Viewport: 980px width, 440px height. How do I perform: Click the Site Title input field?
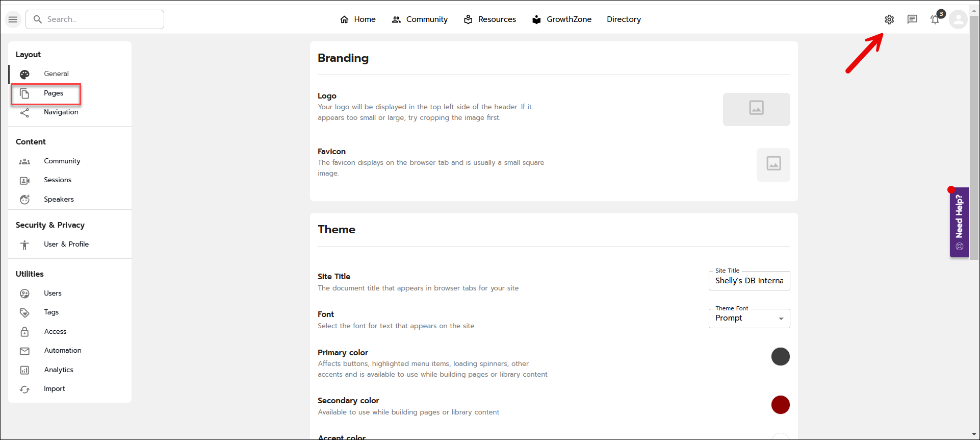click(x=749, y=281)
